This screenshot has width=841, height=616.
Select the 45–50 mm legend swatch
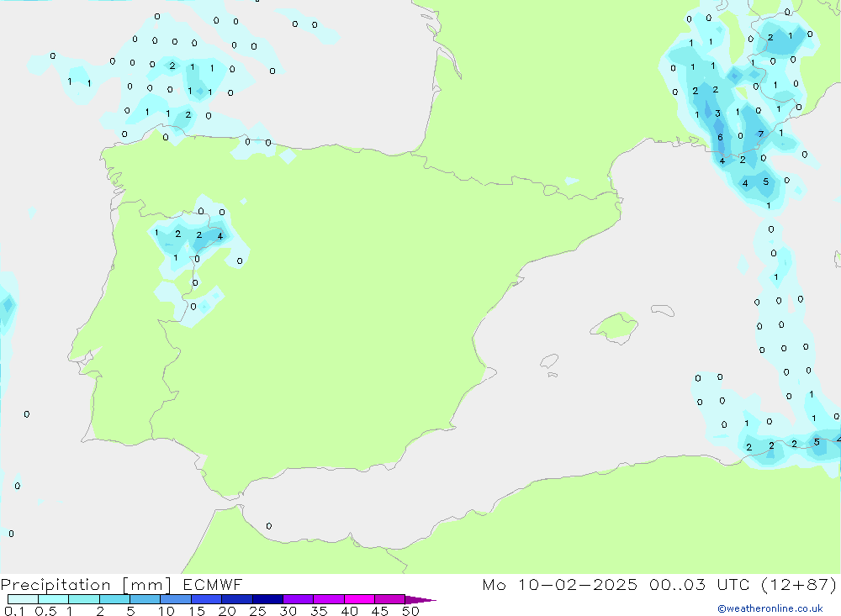389,599
